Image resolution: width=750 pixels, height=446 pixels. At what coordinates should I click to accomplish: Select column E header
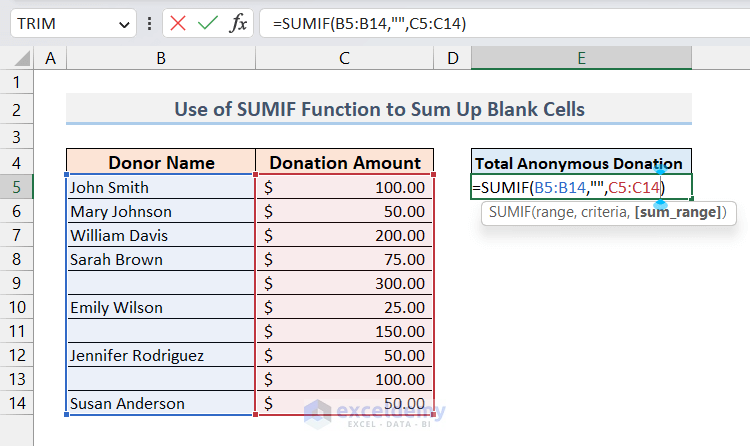pyautogui.click(x=581, y=60)
